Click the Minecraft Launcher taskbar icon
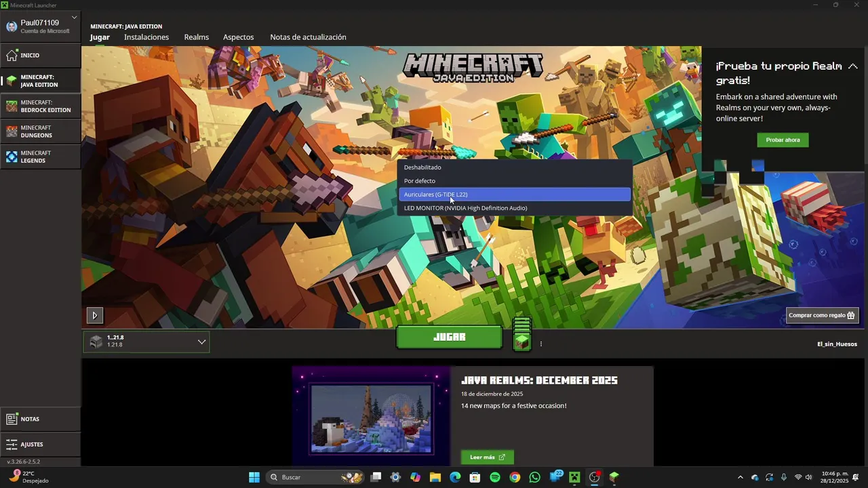 614,477
